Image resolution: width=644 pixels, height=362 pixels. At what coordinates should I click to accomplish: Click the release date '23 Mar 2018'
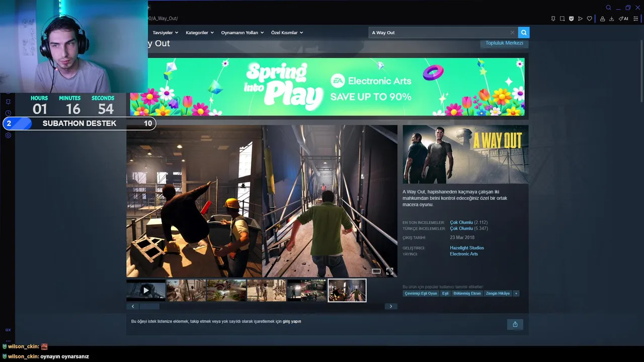tap(462, 237)
